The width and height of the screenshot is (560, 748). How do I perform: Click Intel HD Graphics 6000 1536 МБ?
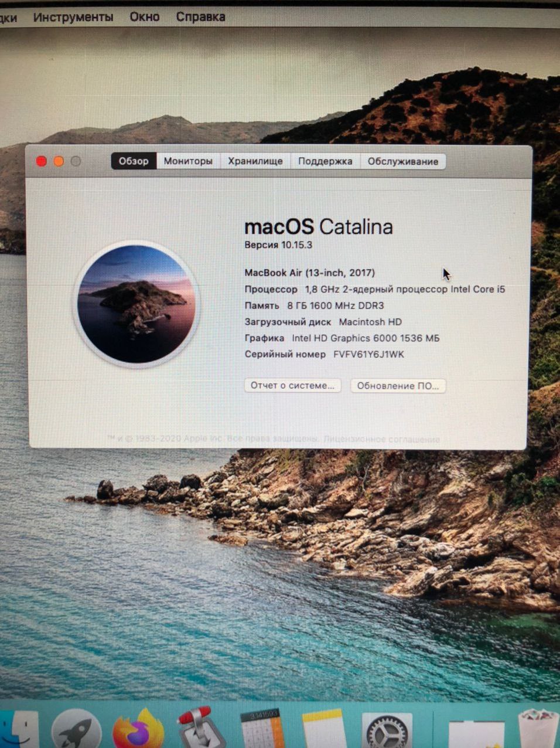click(x=366, y=338)
